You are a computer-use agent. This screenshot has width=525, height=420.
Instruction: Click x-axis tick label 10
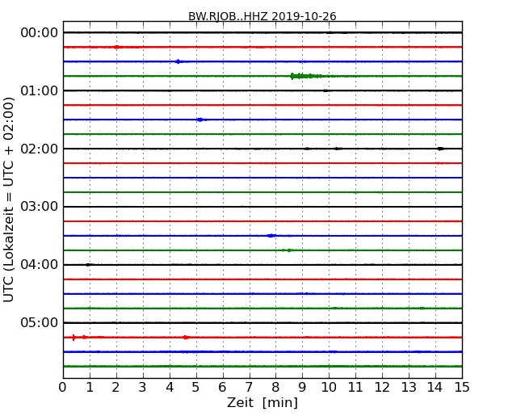pos(329,388)
